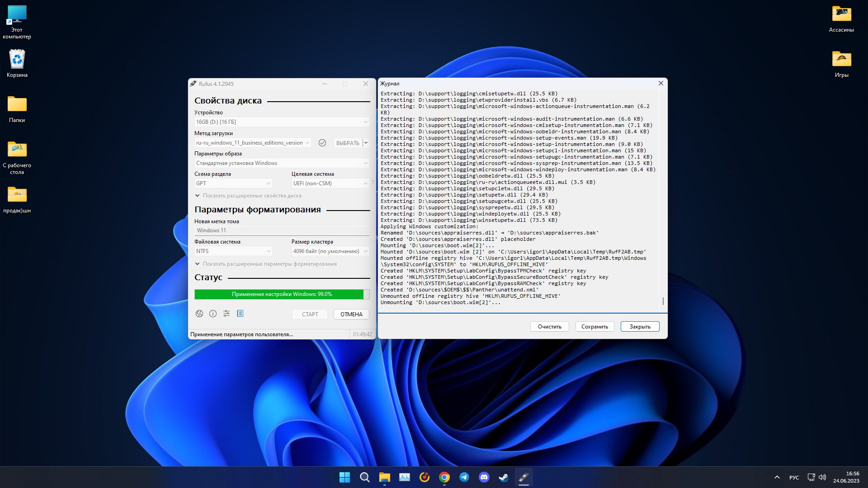Click the 'Unmounting D:\sources\boot.wim[2]' log line
The width and height of the screenshot is (868, 488).
[440, 302]
